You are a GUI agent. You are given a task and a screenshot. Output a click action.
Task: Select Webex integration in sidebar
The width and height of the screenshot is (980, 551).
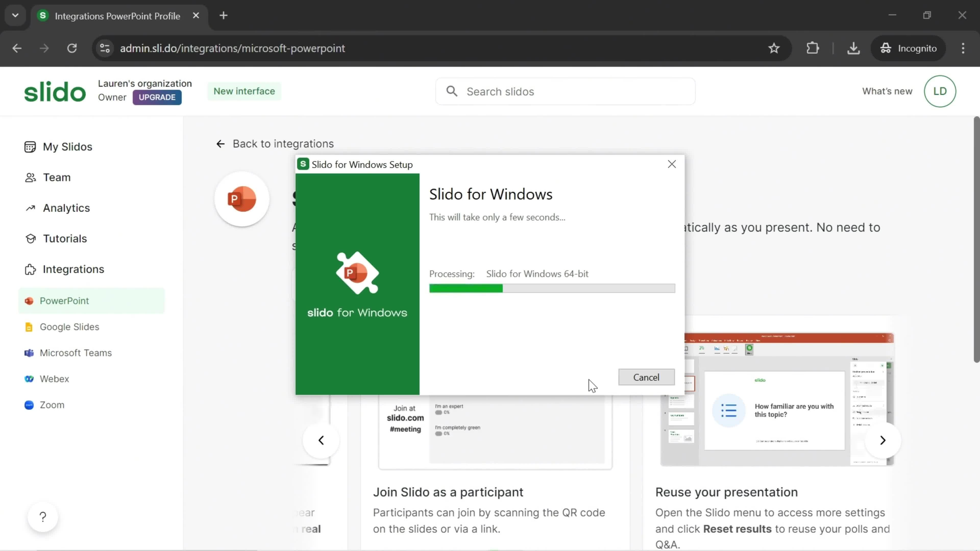tap(54, 379)
